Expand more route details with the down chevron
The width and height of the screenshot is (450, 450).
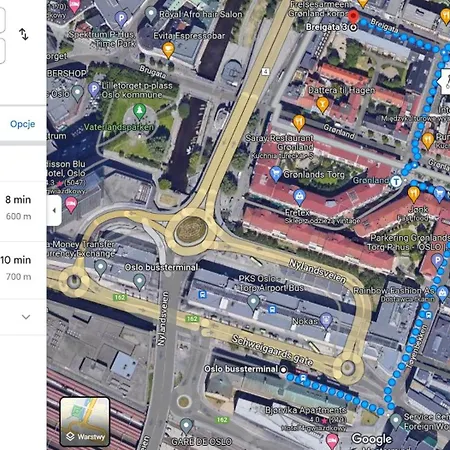pos(26,317)
